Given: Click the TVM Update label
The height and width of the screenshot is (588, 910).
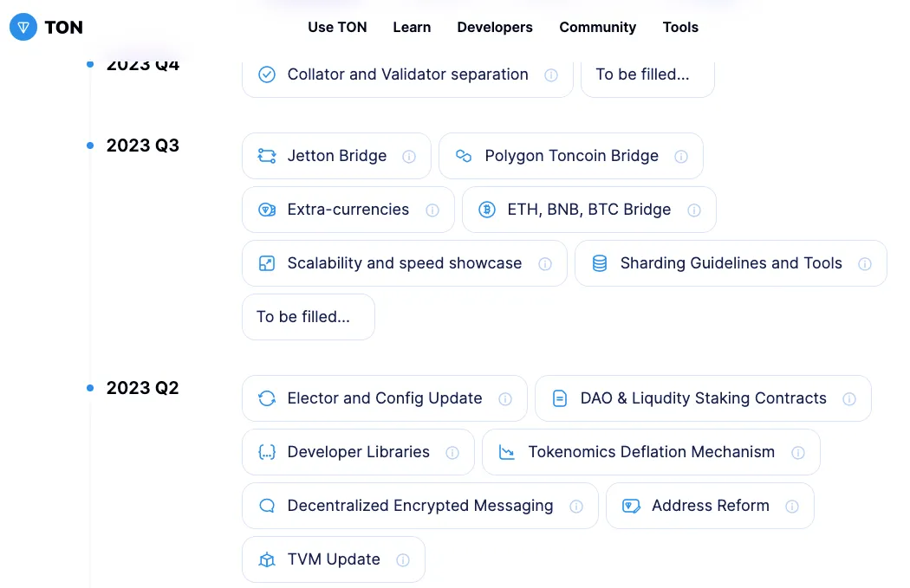Looking at the screenshot, I should (334, 559).
